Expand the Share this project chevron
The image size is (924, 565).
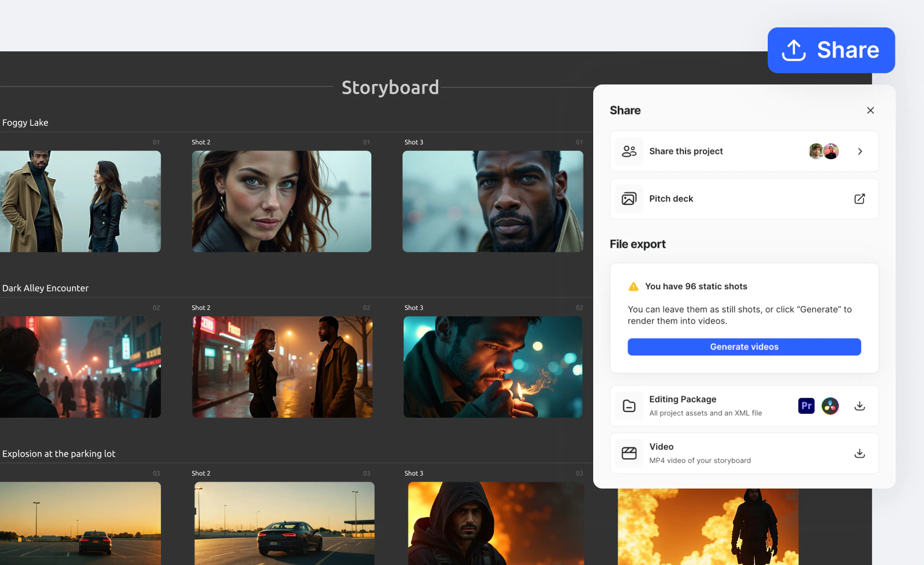click(860, 151)
